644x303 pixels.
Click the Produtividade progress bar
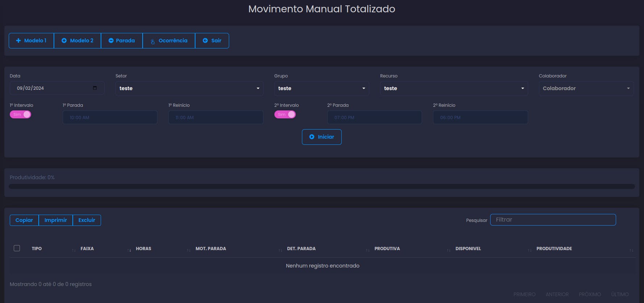[322, 186]
